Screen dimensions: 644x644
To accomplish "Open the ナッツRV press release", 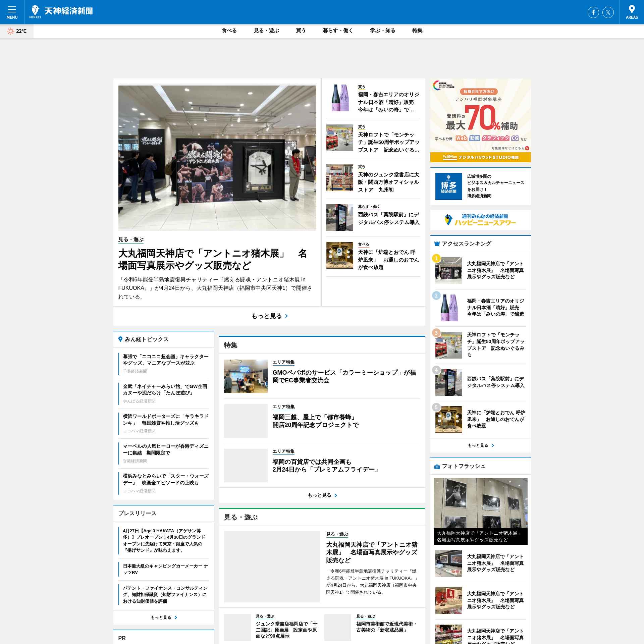I will coord(165,569).
